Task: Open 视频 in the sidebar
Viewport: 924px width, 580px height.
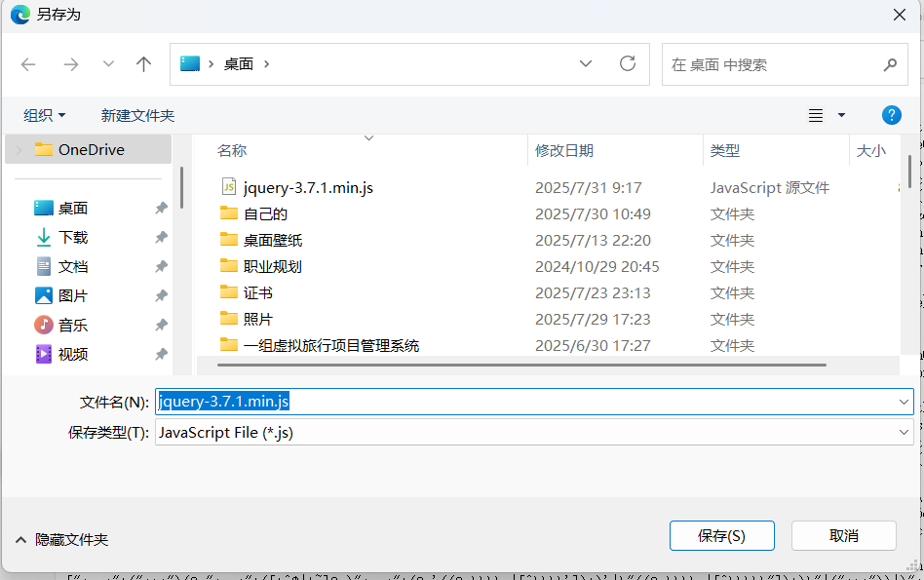Action: (x=73, y=354)
